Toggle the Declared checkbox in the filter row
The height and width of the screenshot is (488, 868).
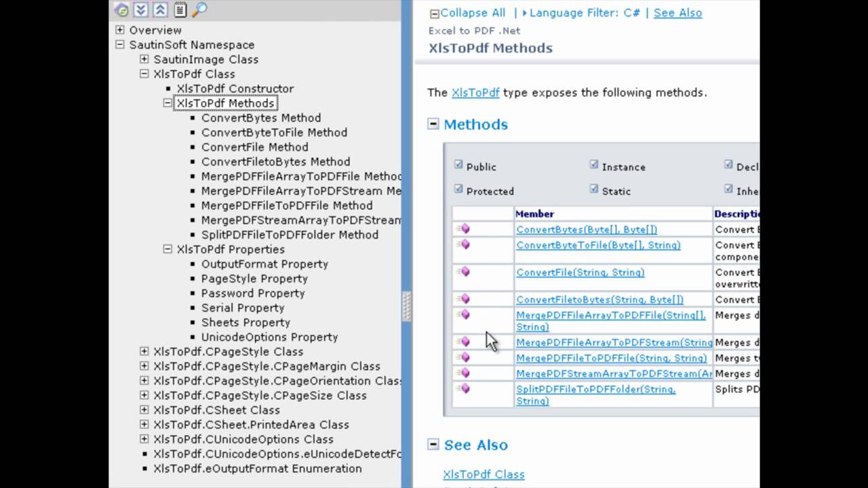728,165
